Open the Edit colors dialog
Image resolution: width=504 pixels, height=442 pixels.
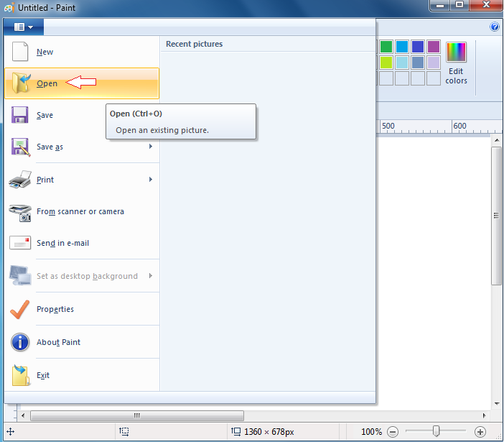coord(456,63)
